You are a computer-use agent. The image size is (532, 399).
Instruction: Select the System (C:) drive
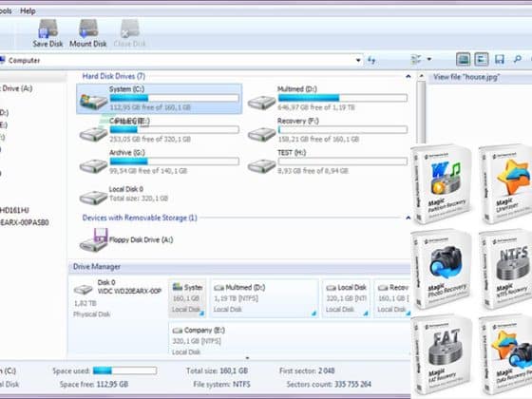pyautogui.click(x=160, y=99)
